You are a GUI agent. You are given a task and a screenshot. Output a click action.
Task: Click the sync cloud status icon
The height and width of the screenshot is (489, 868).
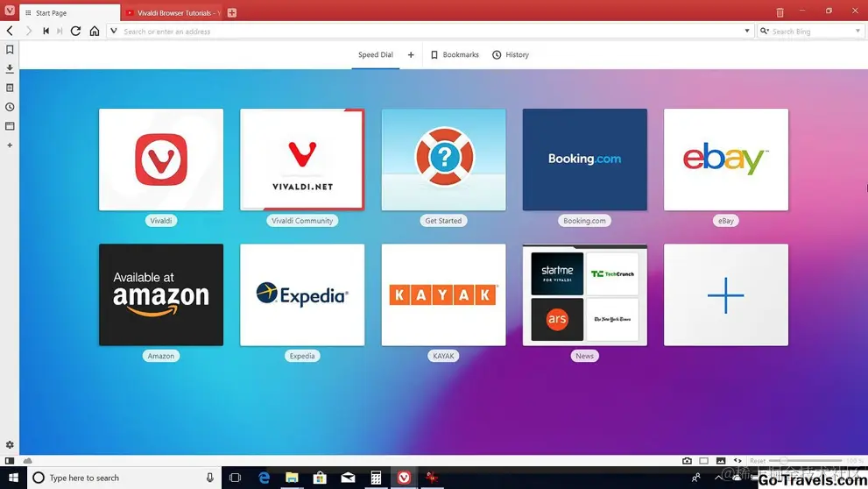(x=28, y=461)
